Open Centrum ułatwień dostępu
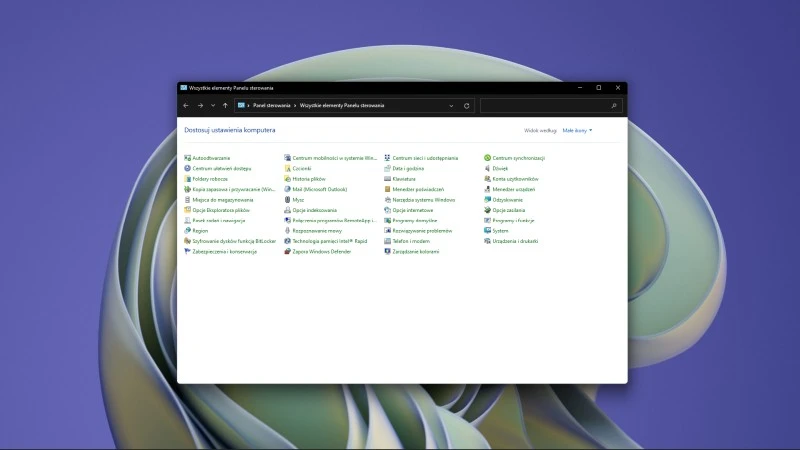Image resolution: width=800 pixels, height=450 pixels. pyautogui.click(x=218, y=168)
